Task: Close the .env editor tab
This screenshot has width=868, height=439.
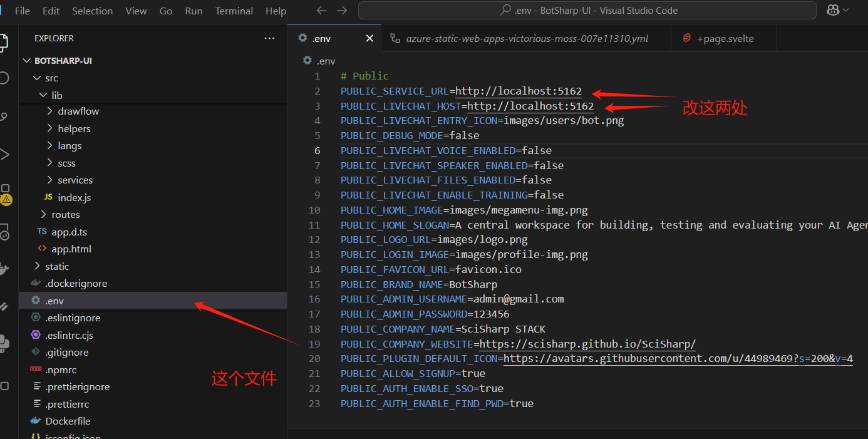Action: (x=369, y=39)
